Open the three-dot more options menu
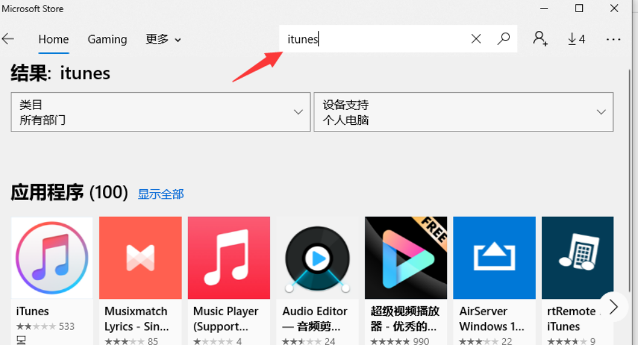The height and width of the screenshot is (345, 644). [613, 39]
